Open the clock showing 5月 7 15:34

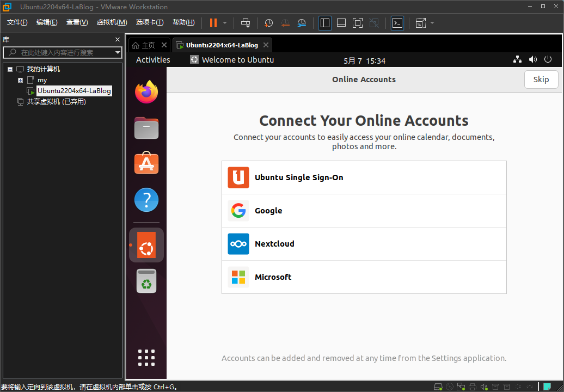[364, 61]
